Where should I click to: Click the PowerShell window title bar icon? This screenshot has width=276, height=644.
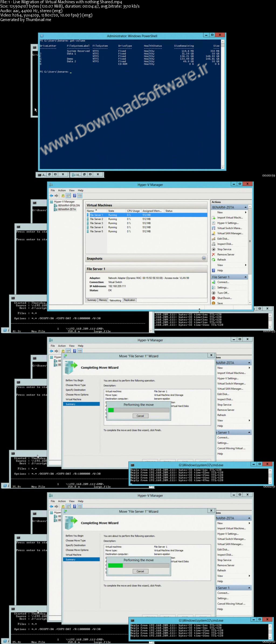[x=42, y=36]
